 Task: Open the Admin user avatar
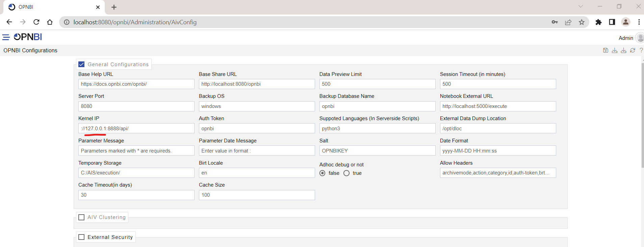(640, 38)
